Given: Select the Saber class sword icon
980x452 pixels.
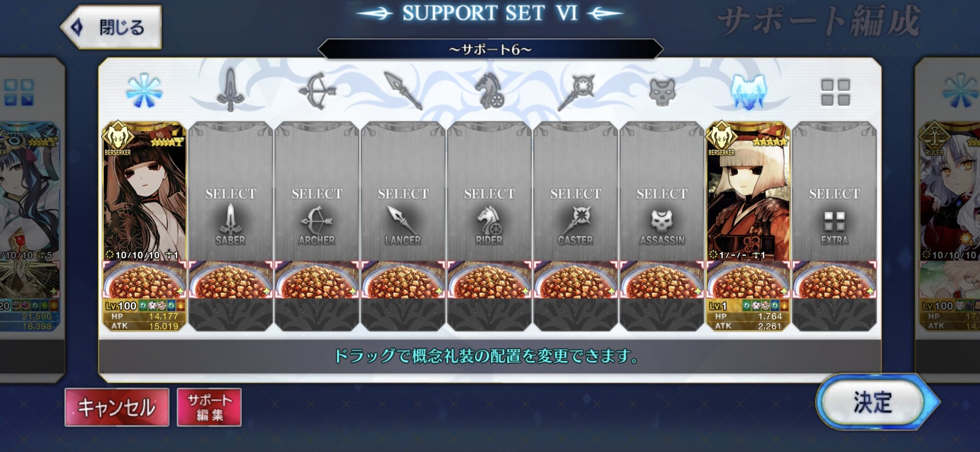Looking at the screenshot, I should 230,90.
